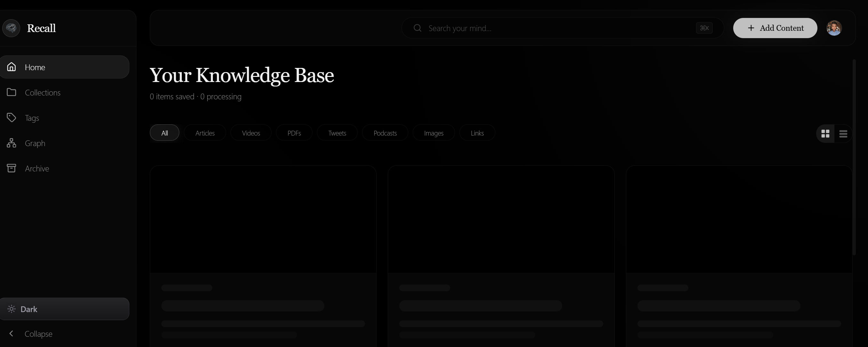The width and height of the screenshot is (868, 347).
Task: Click the Your Knowledge Base heading
Action: 242,75
